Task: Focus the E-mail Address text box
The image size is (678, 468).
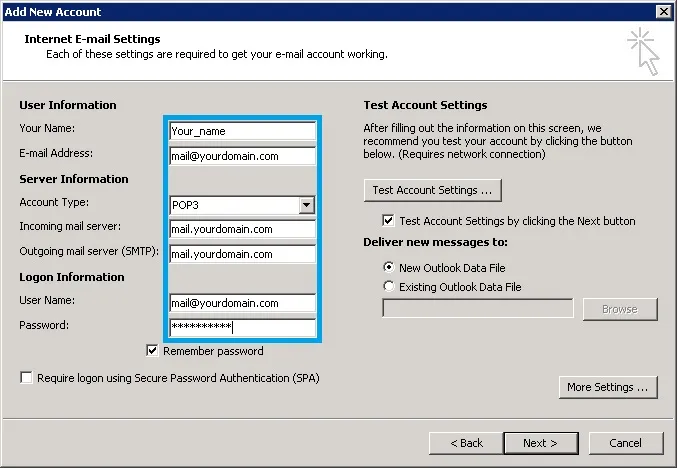Action: point(242,156)
